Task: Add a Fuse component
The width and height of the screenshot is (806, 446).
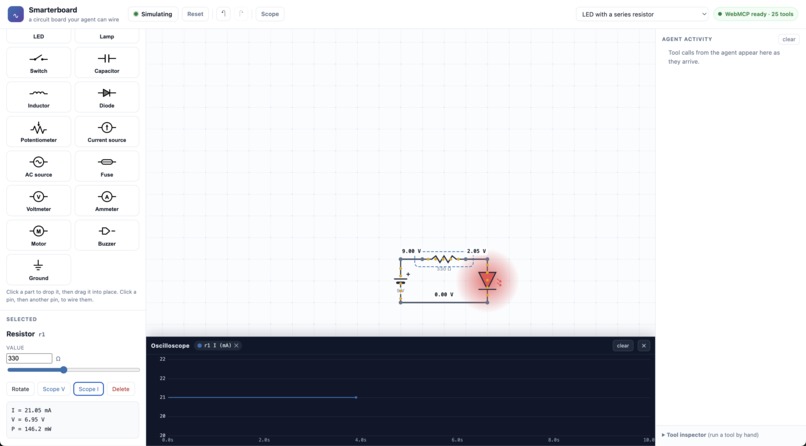Action: (x=107, y=166)
